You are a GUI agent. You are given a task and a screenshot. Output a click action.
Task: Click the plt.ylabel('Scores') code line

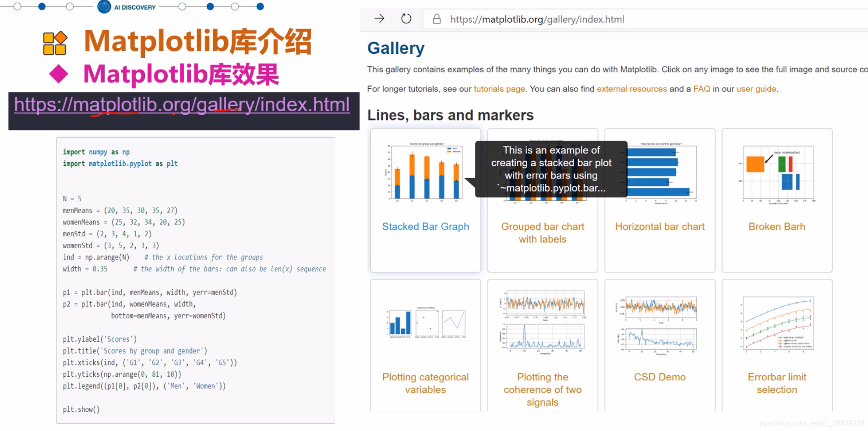click(100, 339)
